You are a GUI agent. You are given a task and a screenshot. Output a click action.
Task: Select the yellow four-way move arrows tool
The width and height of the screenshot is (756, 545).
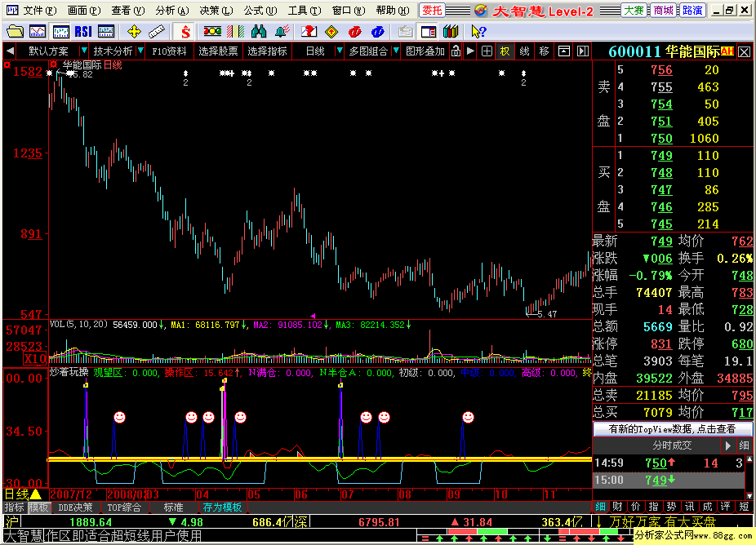(x=134, y=32)
